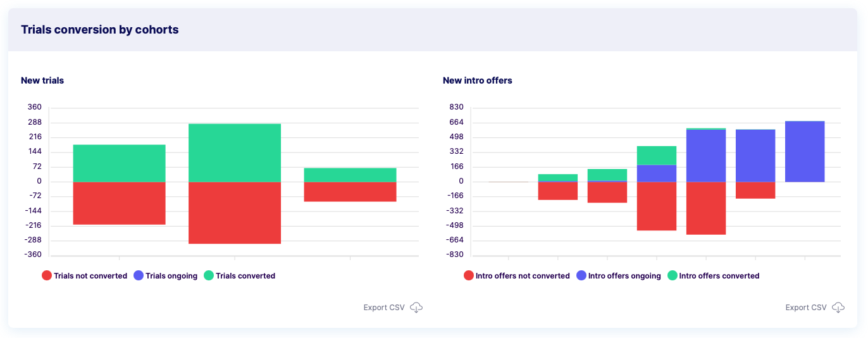This screenshot has height=338, width=868.
Task: Click Export CSV link for New intro offers chart
Action: pos(805,308)
